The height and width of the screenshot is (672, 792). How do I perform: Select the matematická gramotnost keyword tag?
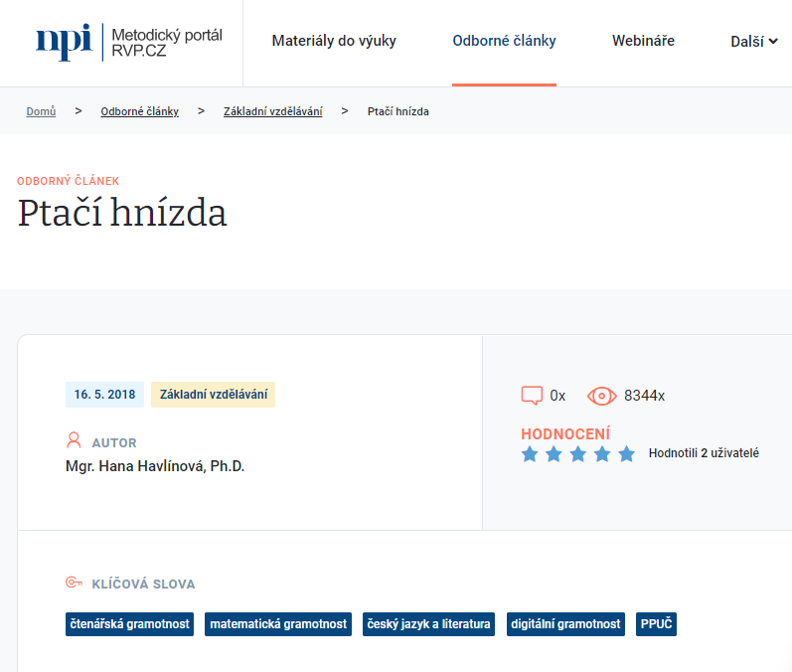278,624
